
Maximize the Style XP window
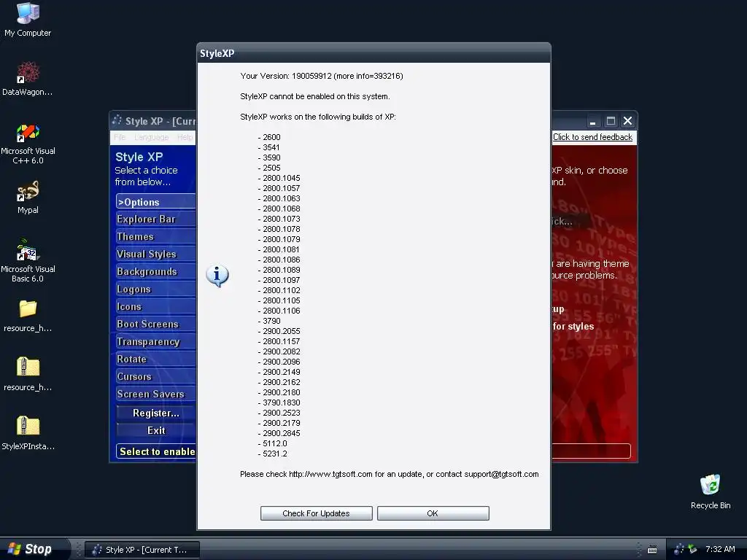pos(611,121)
